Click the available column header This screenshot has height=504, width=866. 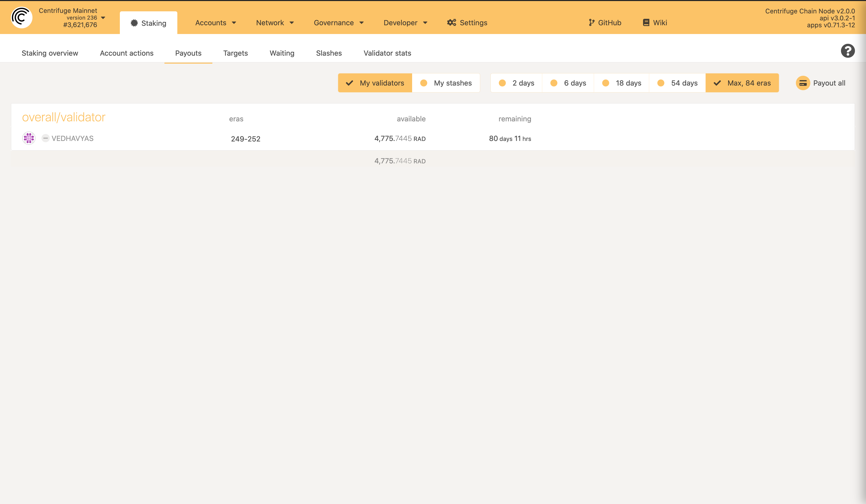(x=411, y=119)
